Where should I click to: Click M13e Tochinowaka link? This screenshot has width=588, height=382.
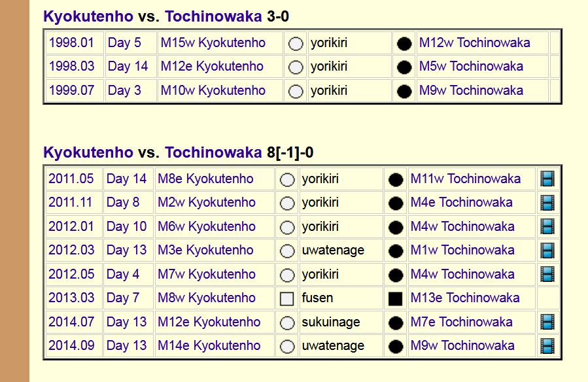pyautogui.click(x=465, y=298)
